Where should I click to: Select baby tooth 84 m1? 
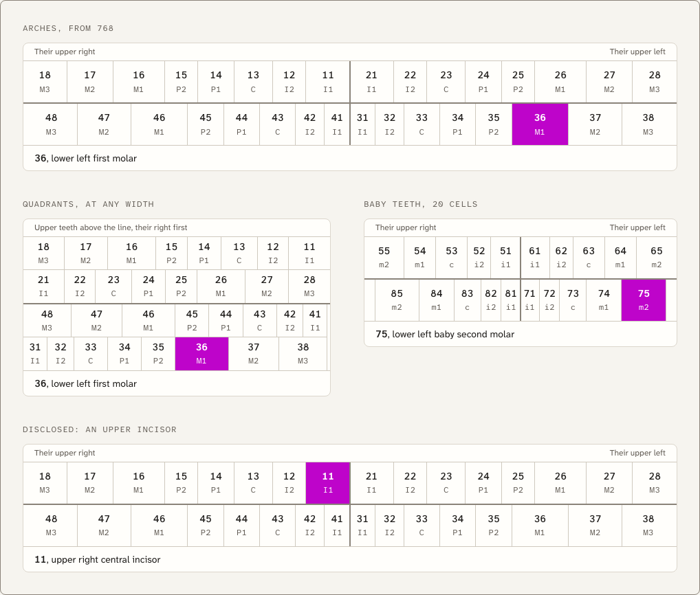pos(437,300)
